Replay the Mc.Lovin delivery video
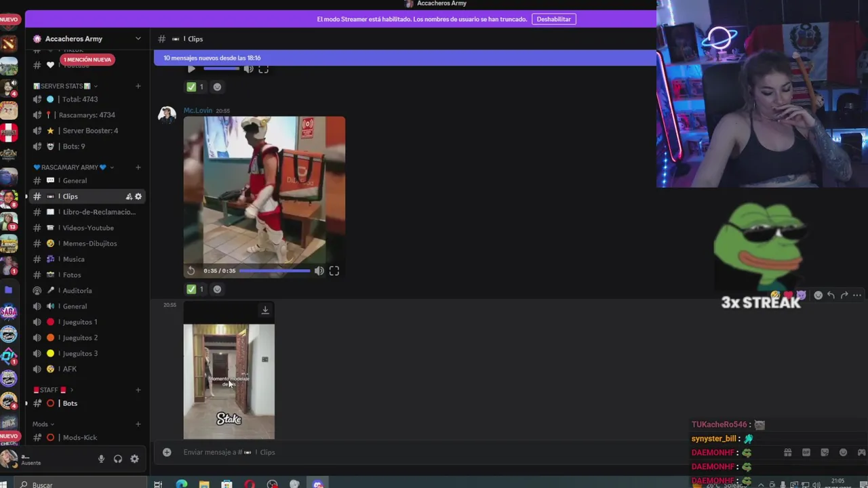The width and height of the screenshot is (868, 488). 191,270
